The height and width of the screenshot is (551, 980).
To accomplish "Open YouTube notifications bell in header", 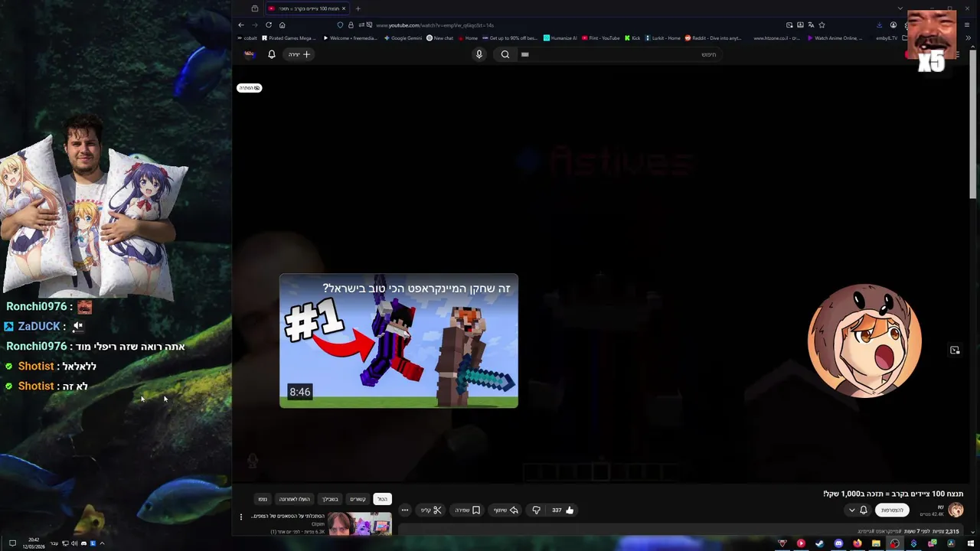I will (x=271, y=54).
